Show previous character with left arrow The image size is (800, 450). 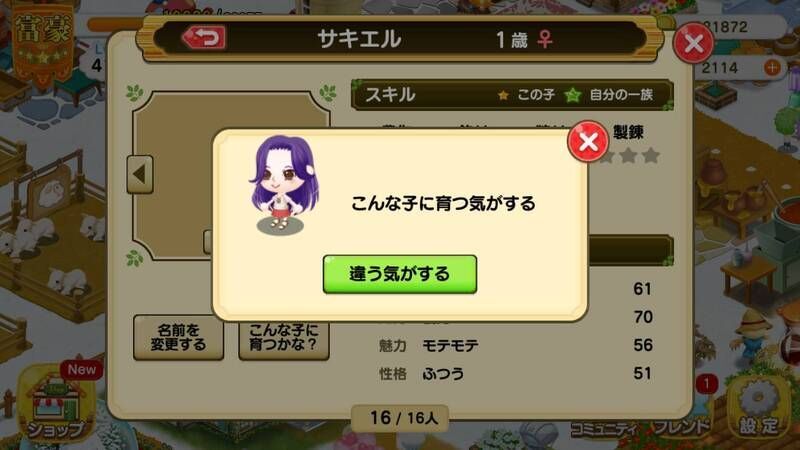(140, 174)
